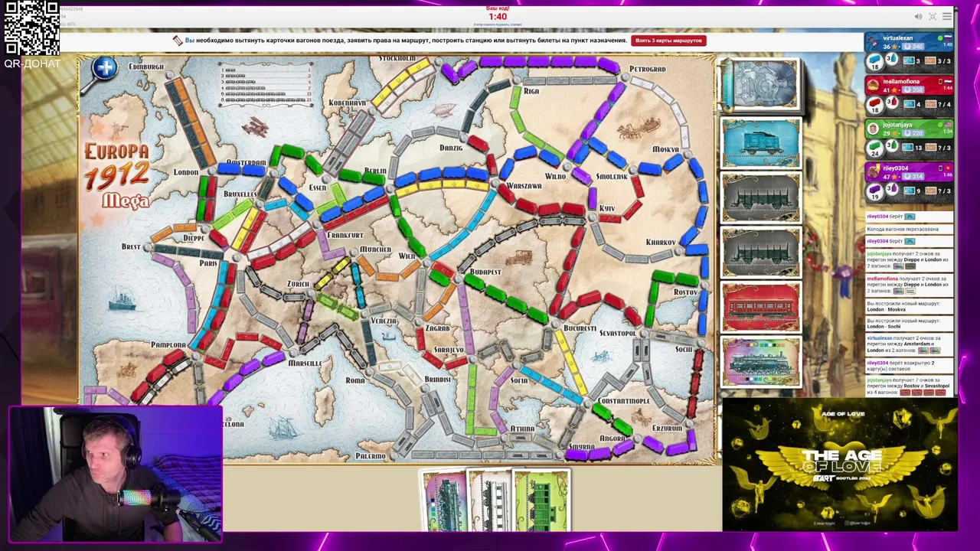Click the Palermo city on the map
This screenshot has width=980, height=551.
(371, 456)
